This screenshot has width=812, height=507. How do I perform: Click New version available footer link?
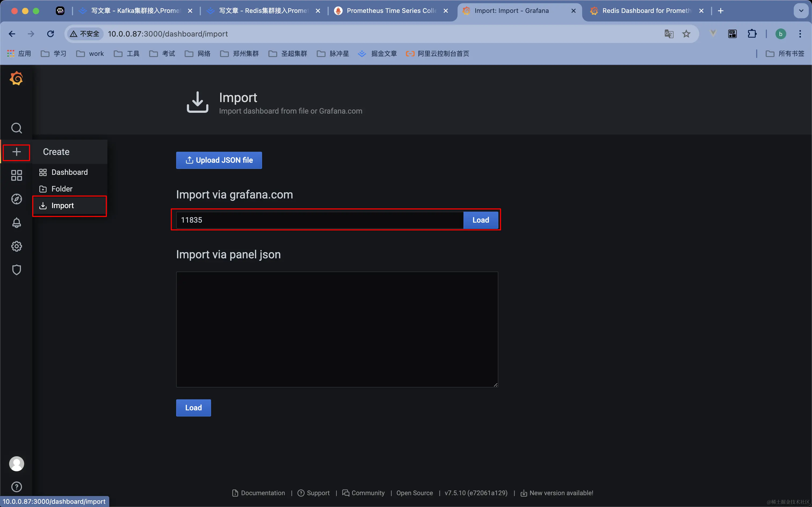point(557,493)
